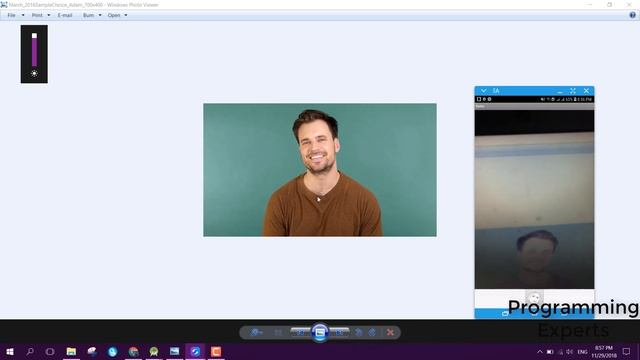This screenshot has width=640, height=360.
Task: Open Chrome from the taskbar
Action: tap(133, 351)
